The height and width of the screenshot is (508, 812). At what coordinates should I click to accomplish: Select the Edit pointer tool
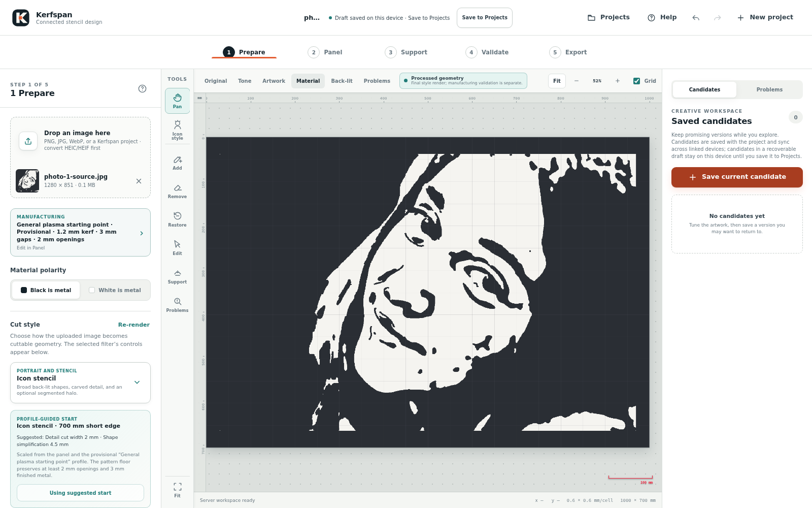click(x=177, y=248)
